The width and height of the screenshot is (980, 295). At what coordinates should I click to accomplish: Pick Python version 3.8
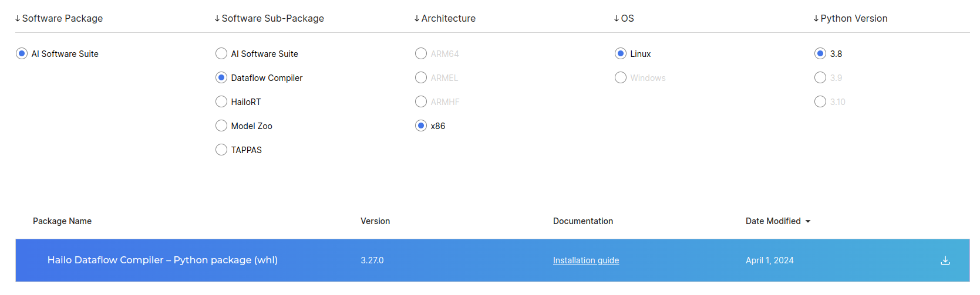tap(820, 54)
